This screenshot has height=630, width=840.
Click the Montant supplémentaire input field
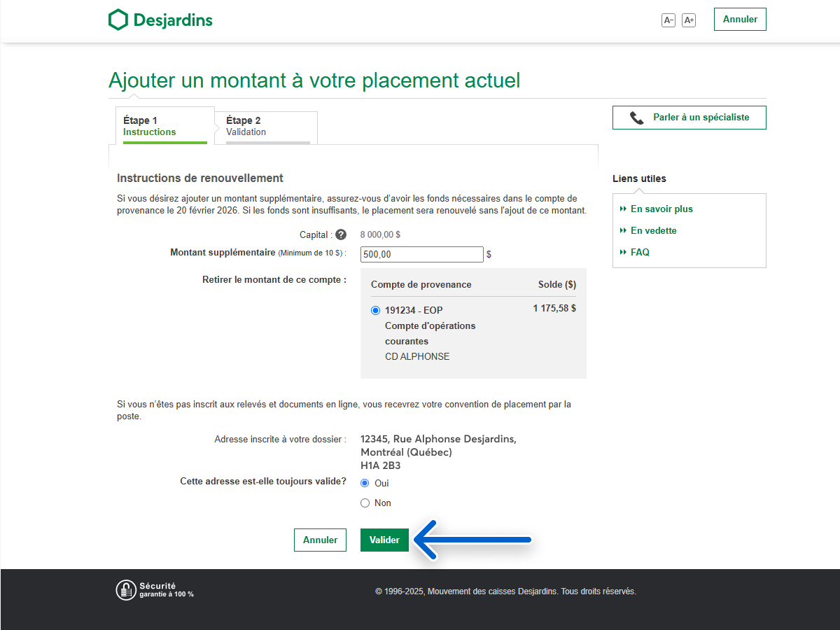[421, 255]
